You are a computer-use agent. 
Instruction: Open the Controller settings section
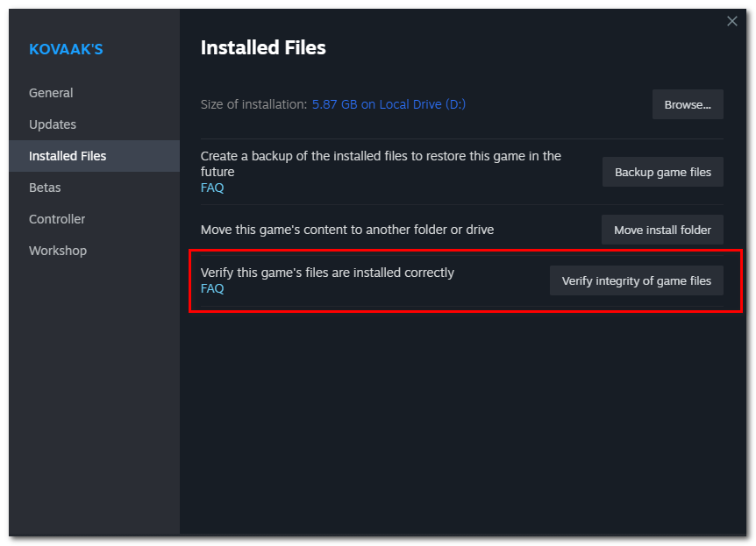pyautogui.click(x=56, y=218)
